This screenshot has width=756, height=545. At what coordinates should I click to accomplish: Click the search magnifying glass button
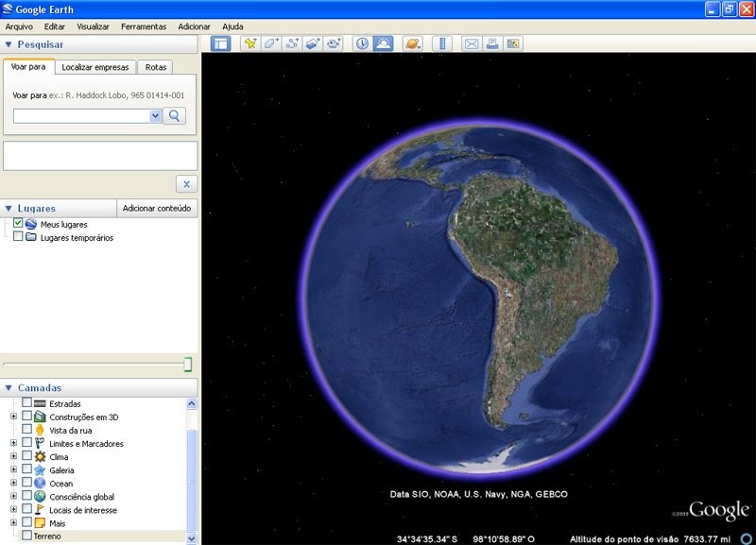point(174,115)
